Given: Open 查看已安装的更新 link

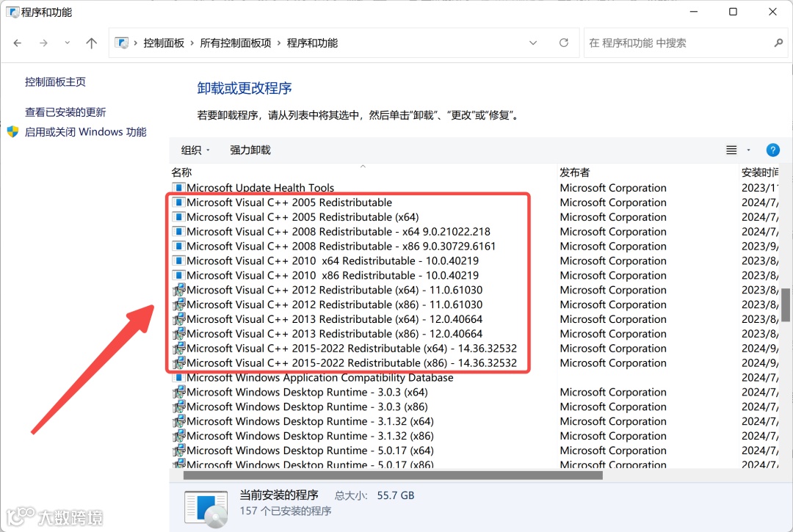Looking at the screenshot, I should pyautogui.click(x=65, y=112).
